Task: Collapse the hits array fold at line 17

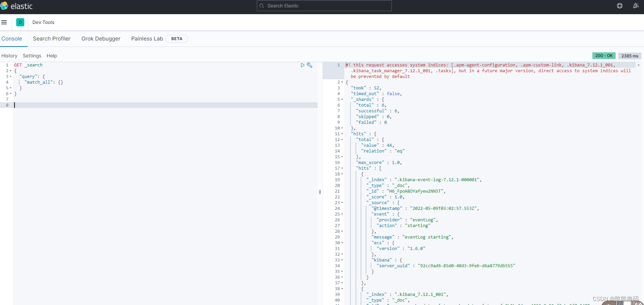Action: tap(342, 168)
